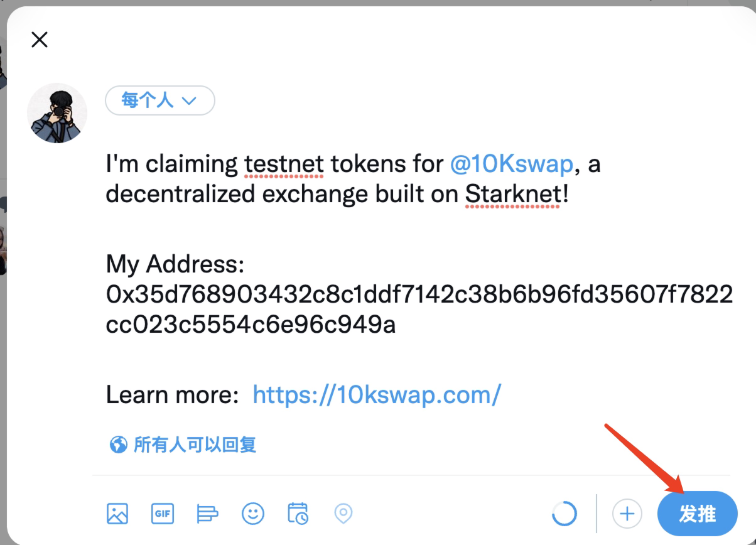Open the @10Kswap mention link
Image resolution: width=756 pixels, height=545 pixels.
(x=512, y=164)
